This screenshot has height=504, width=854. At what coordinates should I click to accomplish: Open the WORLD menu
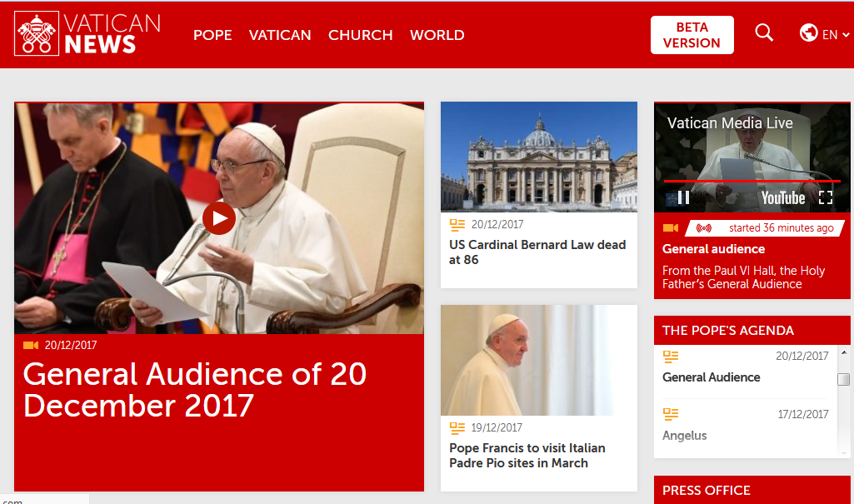[437, 35]
